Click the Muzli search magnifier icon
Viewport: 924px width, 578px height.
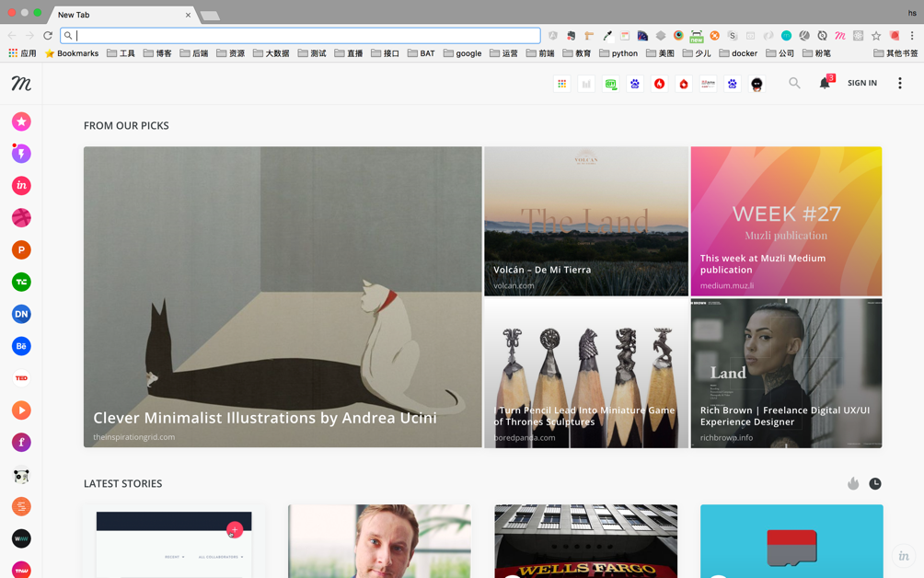coord(794,83)
